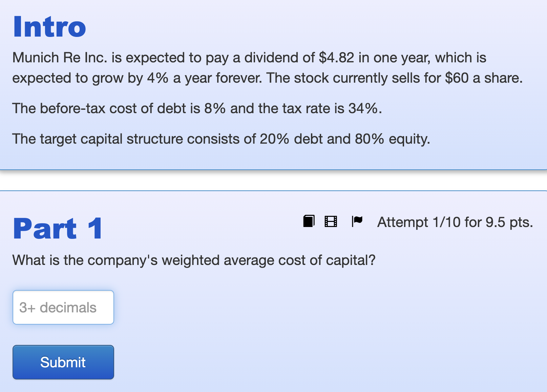Click the before-tax cost of debt sentence
The height and width of the screenshot is (392, 547).
pos(197,108)
